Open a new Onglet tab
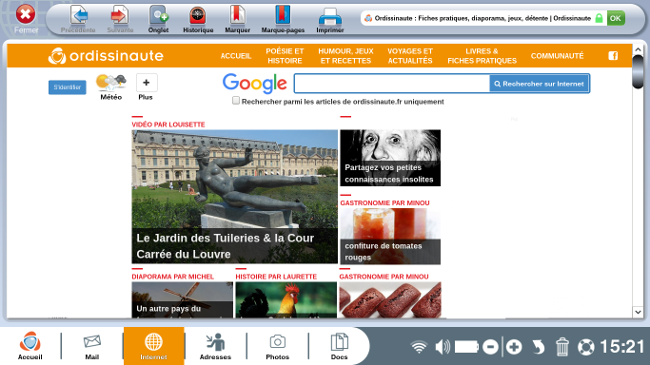Screen dimensions: 650x365 [158, 19]
